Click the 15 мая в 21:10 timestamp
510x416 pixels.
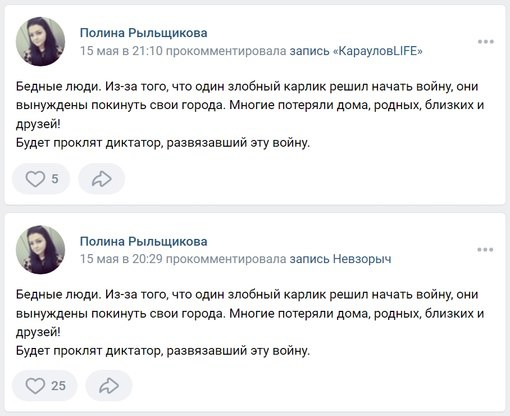(x=121, y=51)
